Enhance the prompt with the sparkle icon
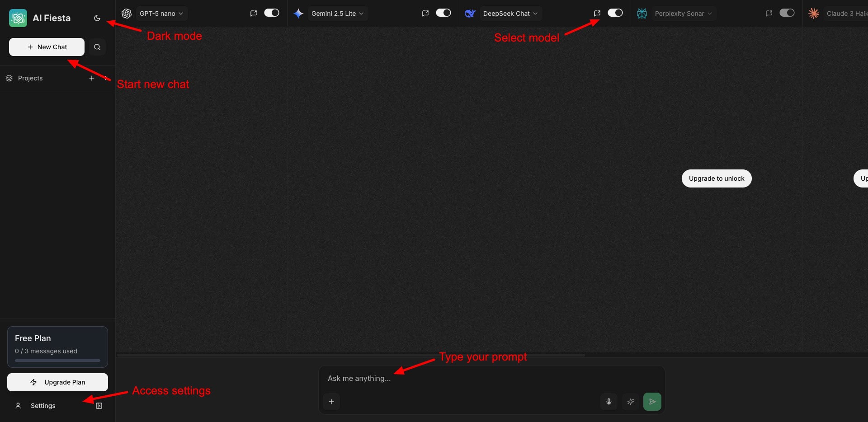Image resolution: width=868 pixels, height=422 pixels. (631, 402)
